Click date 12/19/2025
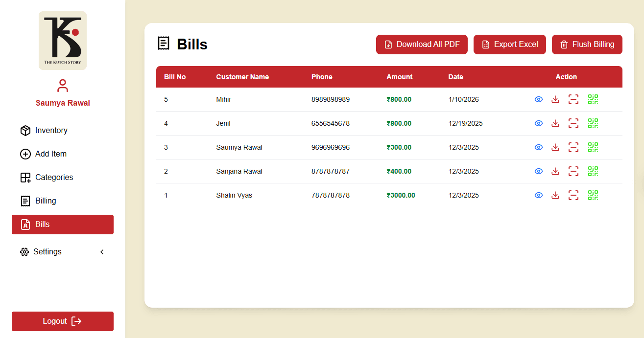 tap(466, 123)
